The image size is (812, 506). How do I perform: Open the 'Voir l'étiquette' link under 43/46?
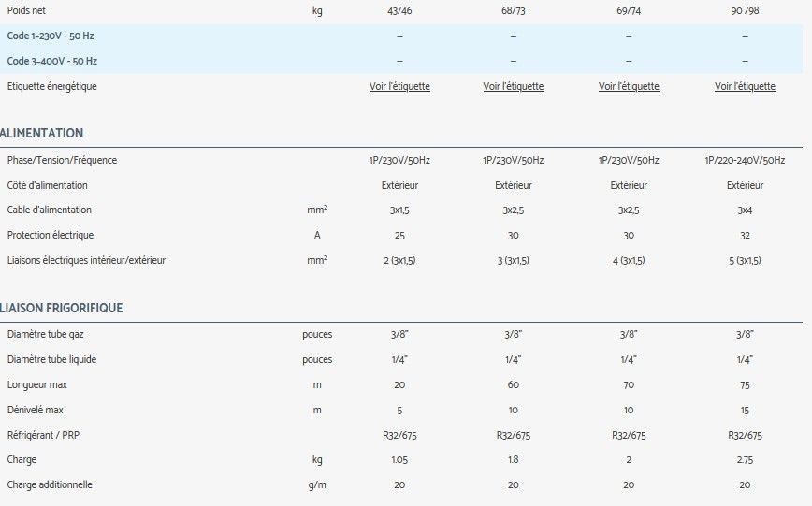pos(399,86)
